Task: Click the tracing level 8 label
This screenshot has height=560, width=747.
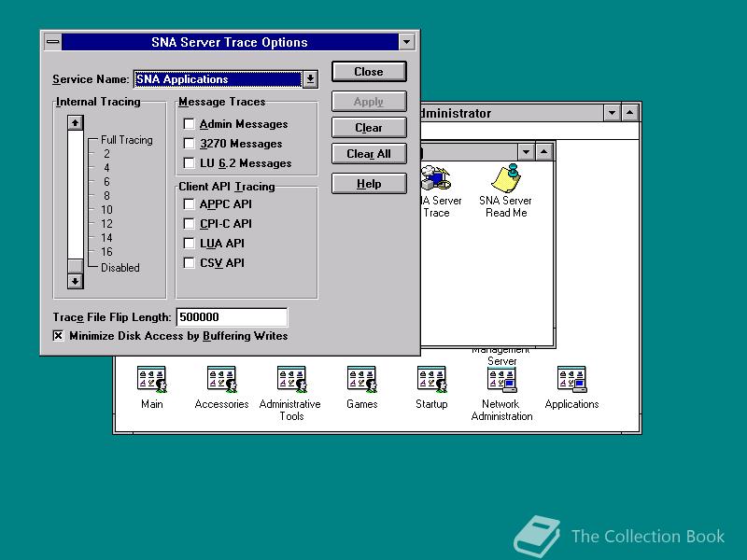Action: point(106,196)
